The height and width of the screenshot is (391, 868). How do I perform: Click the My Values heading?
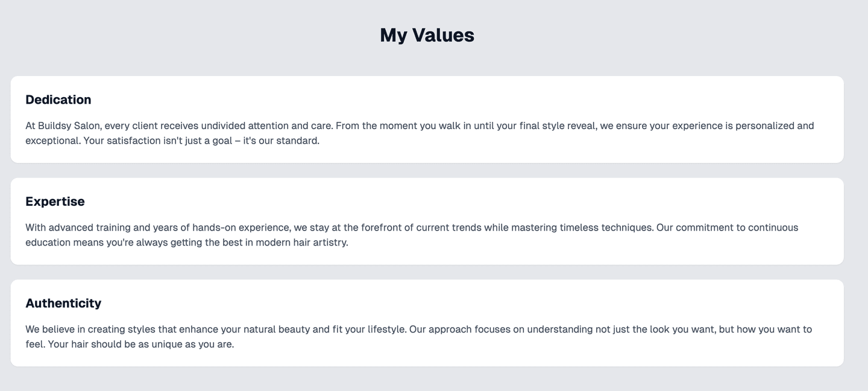[427, 35]
